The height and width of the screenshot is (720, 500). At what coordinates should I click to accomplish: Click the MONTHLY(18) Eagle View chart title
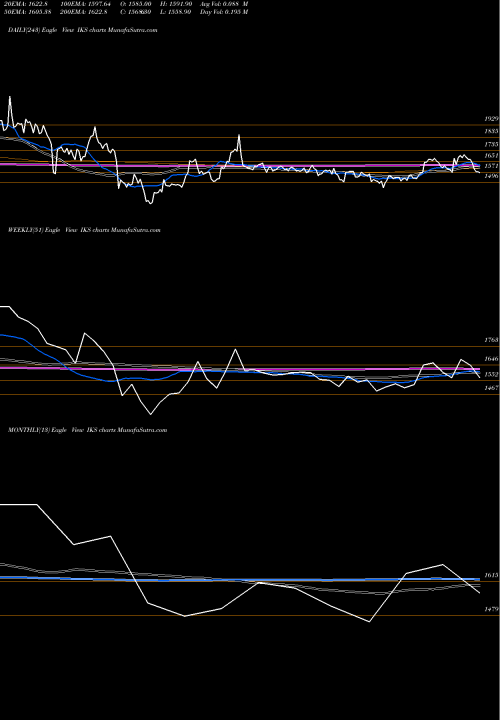[87, 430]
